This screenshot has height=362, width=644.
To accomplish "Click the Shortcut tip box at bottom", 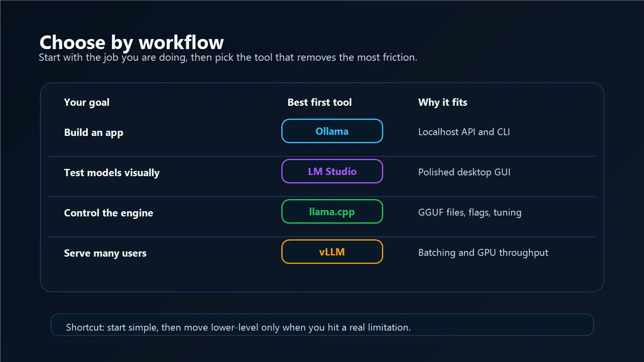I will pyautogui.click(x=322, y=325).
